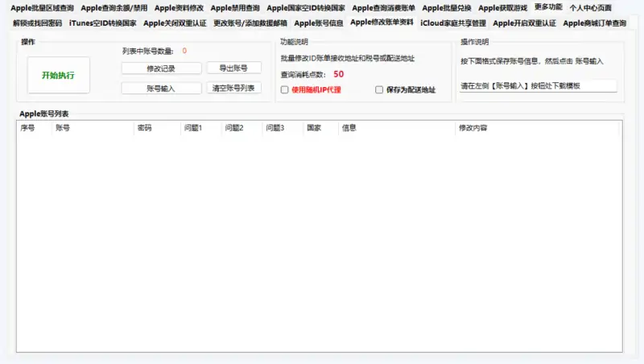Select the iTunes空ID转换国家 tab
This screenshot has width=644, height=364.
pyautogui.click(x=102, y=23)
